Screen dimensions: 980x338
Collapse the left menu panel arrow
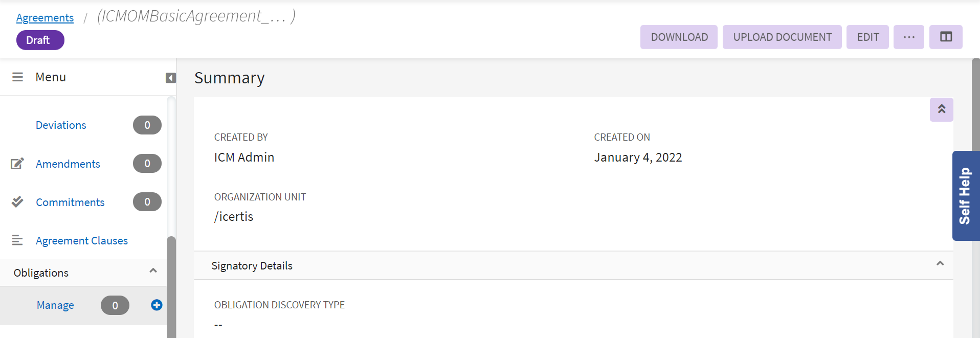[x=171, y=78]
